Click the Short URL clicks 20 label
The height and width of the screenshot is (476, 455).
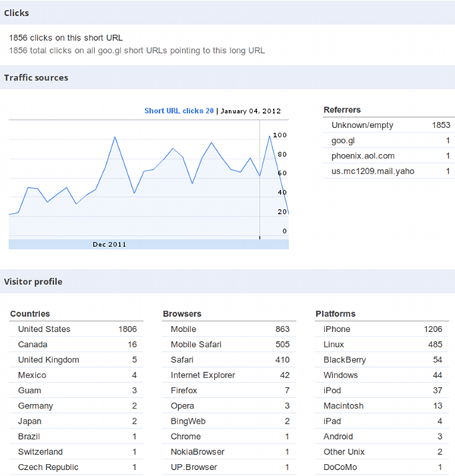179,111
